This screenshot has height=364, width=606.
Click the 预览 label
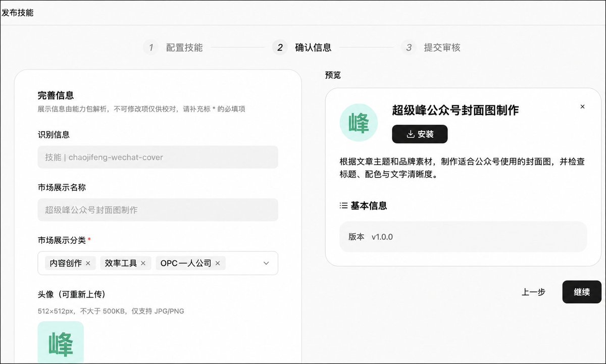tap(333, 75)
